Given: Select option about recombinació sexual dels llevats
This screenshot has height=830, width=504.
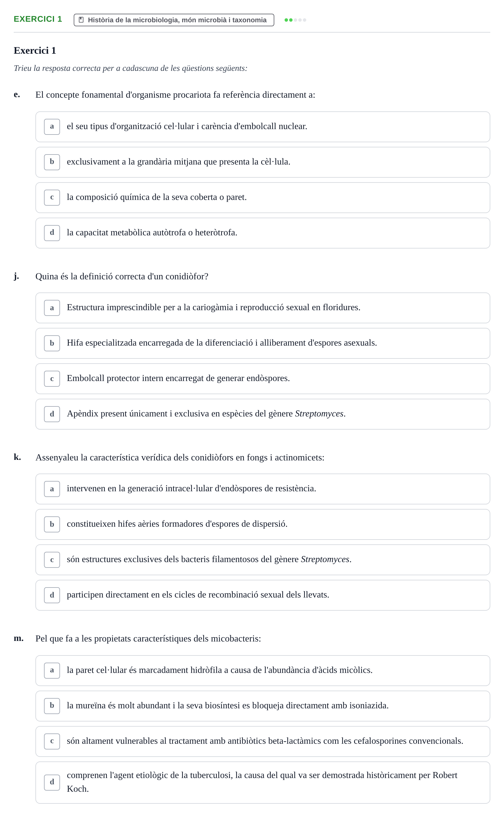Looking at the screenshot, I should pos(263,595).
